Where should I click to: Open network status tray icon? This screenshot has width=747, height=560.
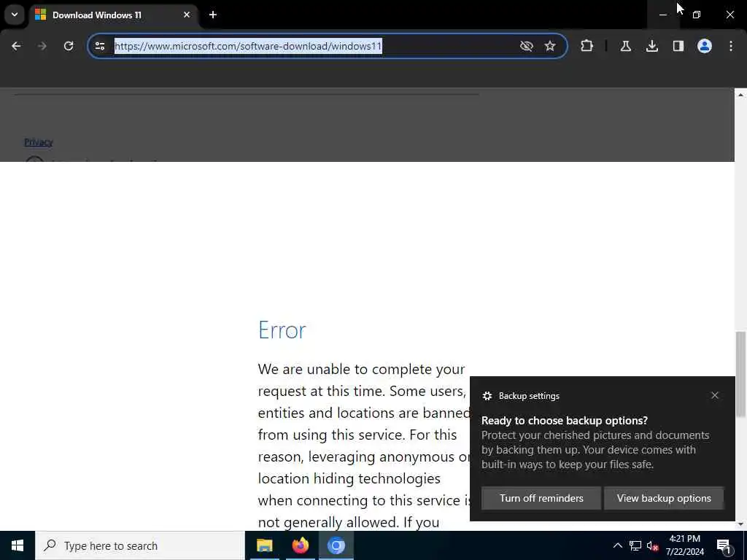tap(635, 545)
